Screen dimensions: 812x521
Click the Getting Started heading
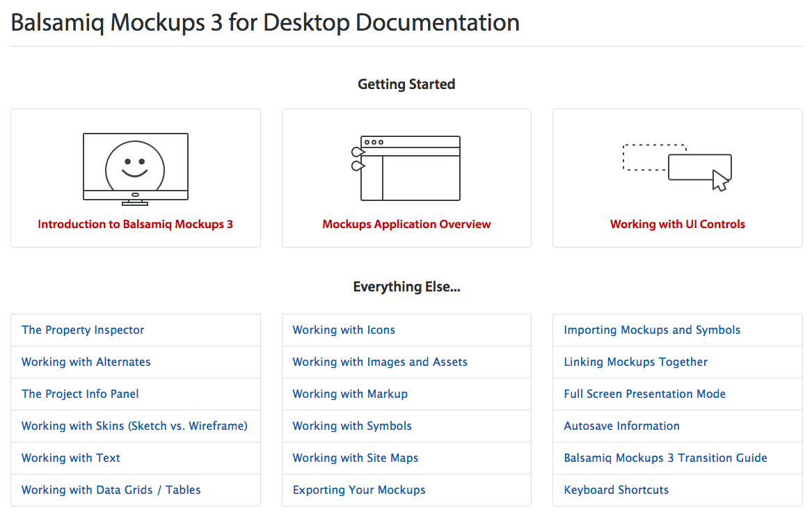tap(406, 84)
